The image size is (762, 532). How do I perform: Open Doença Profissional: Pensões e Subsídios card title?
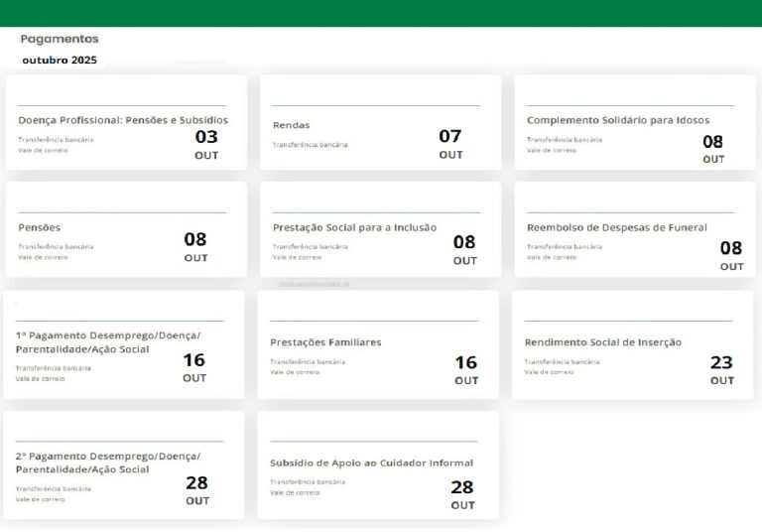[123, 120]
